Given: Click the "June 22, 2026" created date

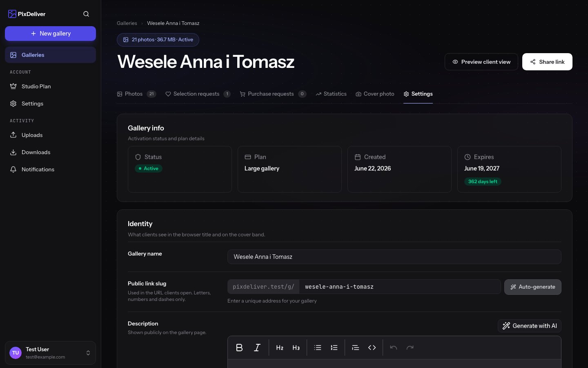Looking at the screenshot, I should tap(372, 168).
